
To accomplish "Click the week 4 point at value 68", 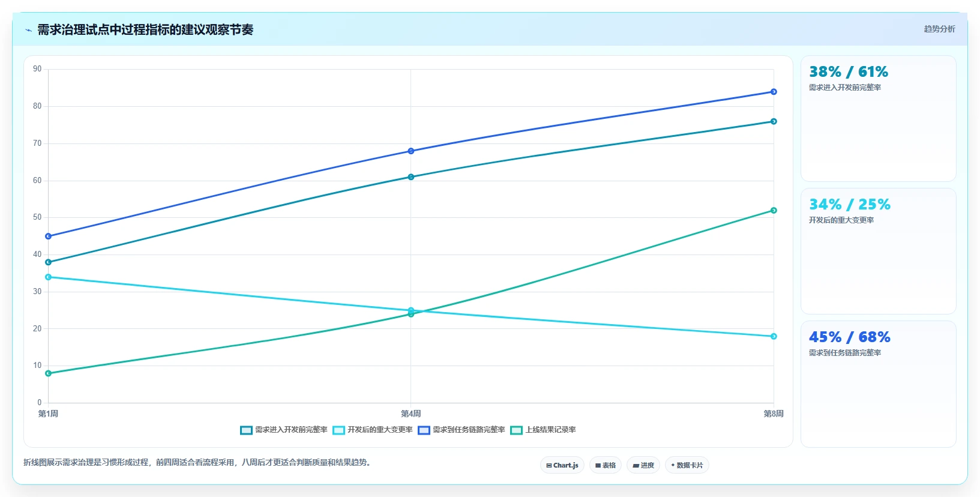I will (x=411, y=151).
